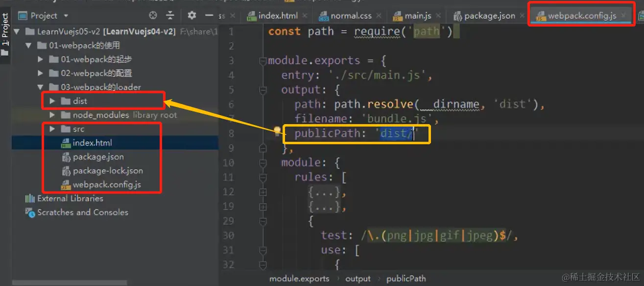Expand the 01-webpack的起步 folder arrow
The image size is (644, 286).
[x=41, y=59]
